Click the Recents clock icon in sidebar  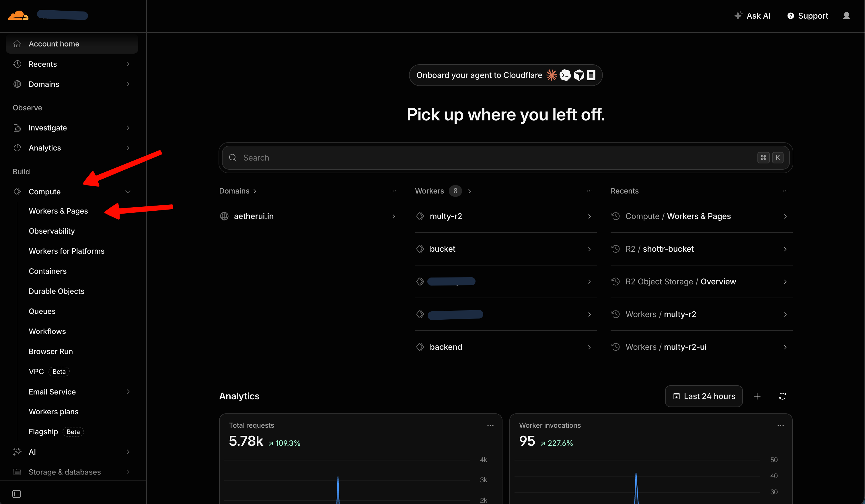pos(17,64)
